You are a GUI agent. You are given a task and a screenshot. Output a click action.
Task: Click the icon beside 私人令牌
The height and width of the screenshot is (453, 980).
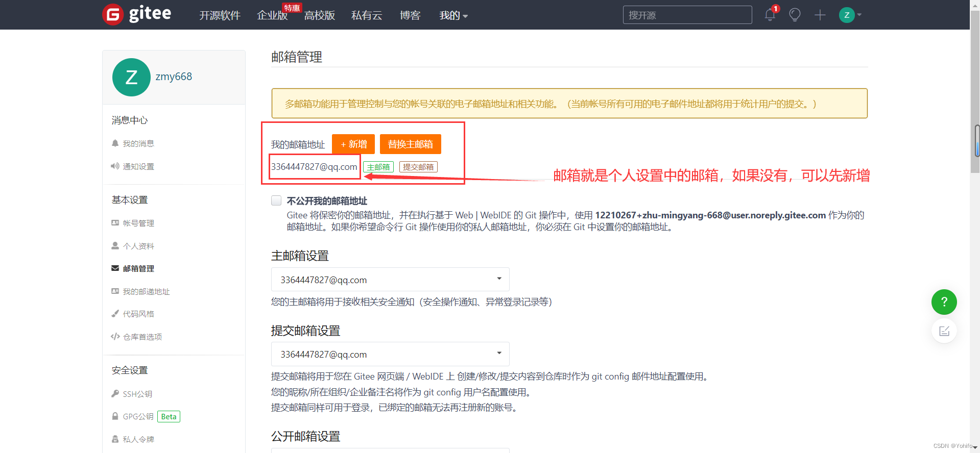point(115,439)
